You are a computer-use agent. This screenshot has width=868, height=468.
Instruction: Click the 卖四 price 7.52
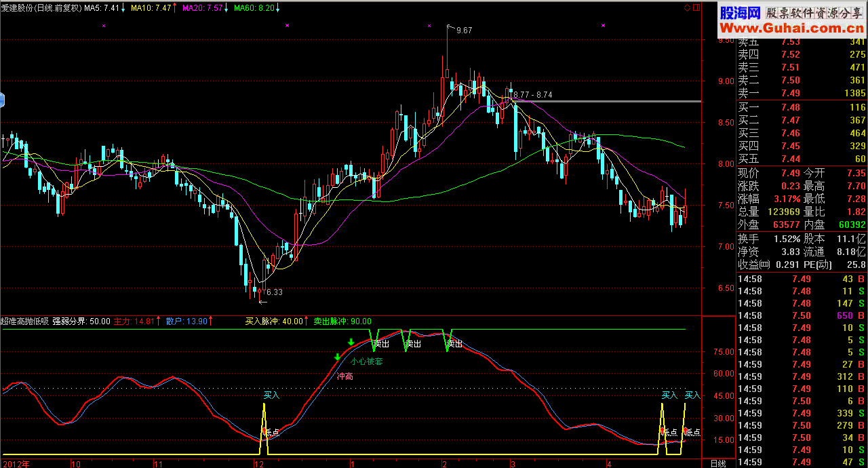[790, 55]
